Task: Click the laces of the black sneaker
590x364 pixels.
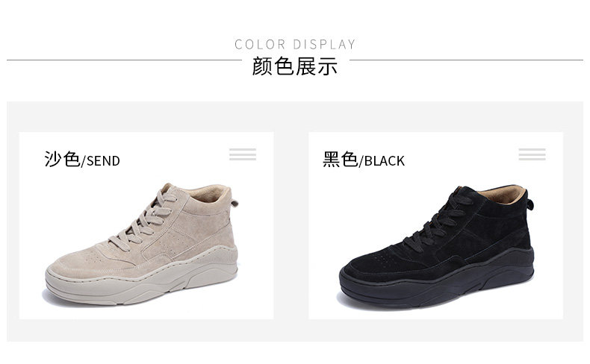Action: [x=436, y=222]
